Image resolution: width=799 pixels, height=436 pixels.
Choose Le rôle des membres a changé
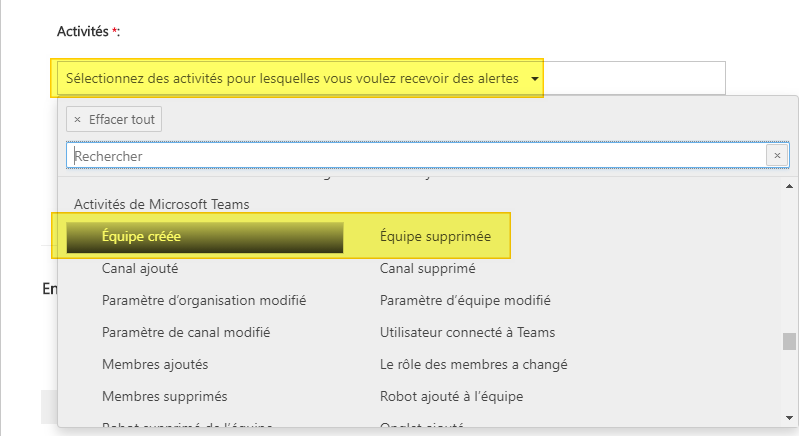pyautogui.click(x=473, y=364)
